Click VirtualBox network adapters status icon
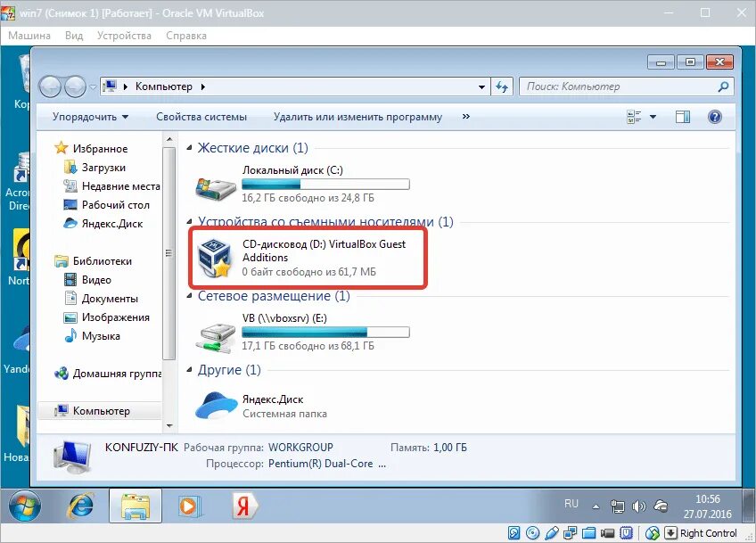Screen dimensions: 756x543 coord(571,533)
